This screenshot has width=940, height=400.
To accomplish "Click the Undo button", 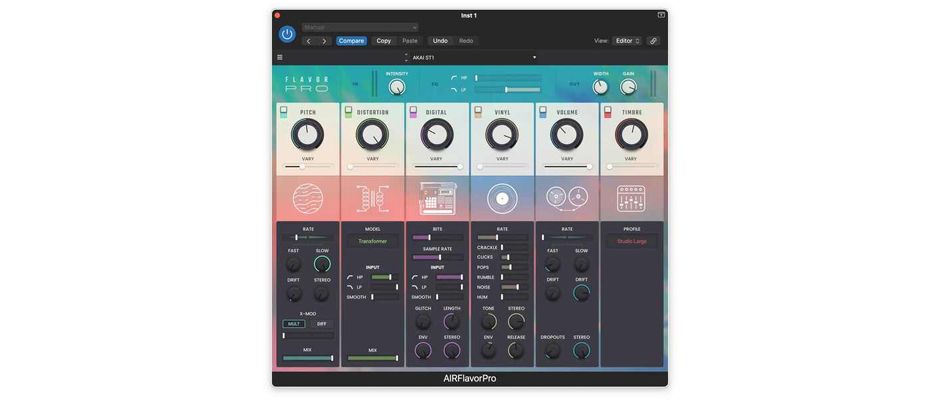I will coord(440,41).
